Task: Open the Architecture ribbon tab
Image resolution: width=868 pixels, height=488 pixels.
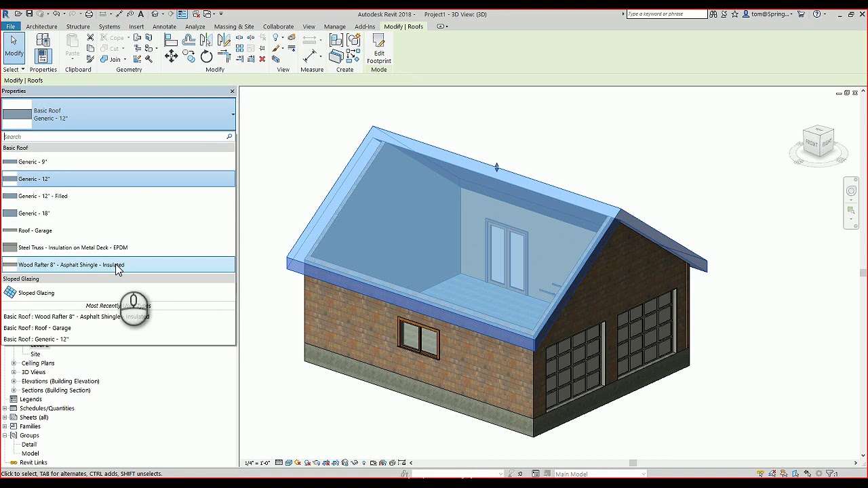Action: 41,26
